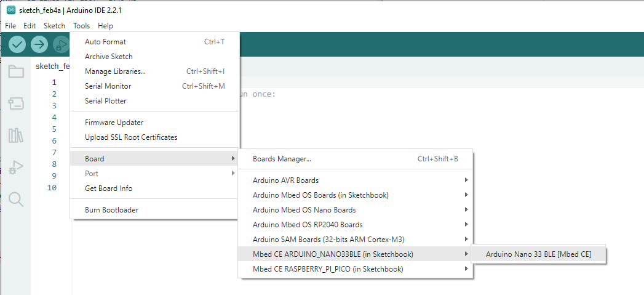Expand the Arduino AVR Boards submenu
This screenshot has width=644, height=295.
[x=356, y=180]
